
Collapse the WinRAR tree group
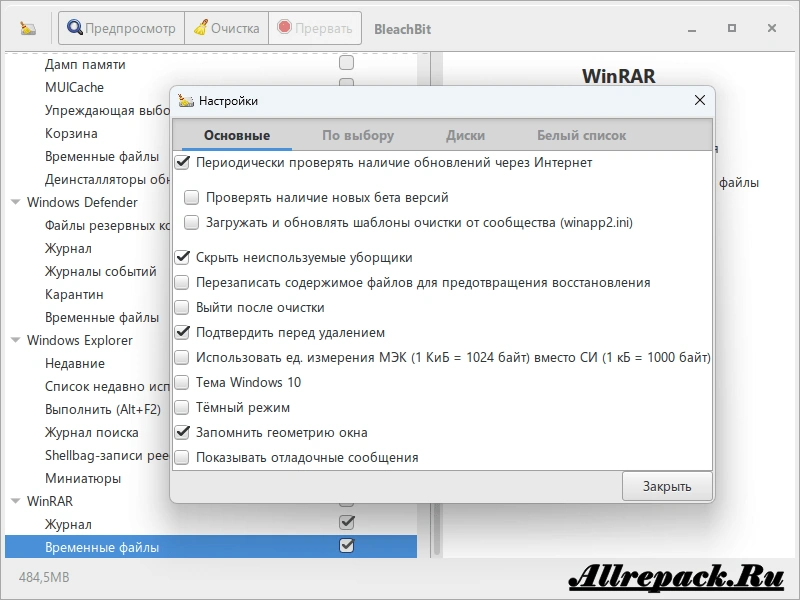click(16, 501)
